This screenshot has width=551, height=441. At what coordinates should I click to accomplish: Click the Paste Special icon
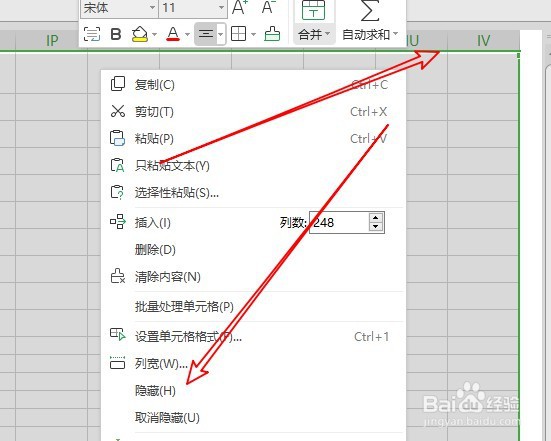(118, 192)
